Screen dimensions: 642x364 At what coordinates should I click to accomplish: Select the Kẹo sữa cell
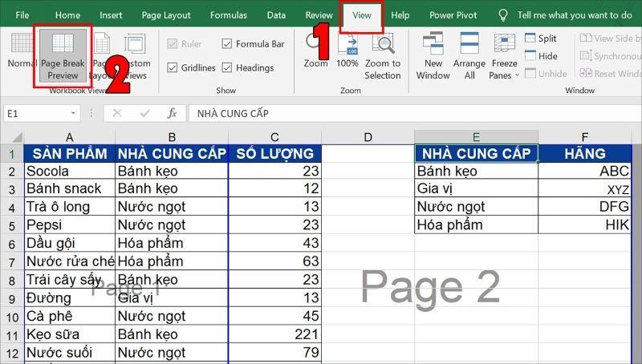click(70, 334)
